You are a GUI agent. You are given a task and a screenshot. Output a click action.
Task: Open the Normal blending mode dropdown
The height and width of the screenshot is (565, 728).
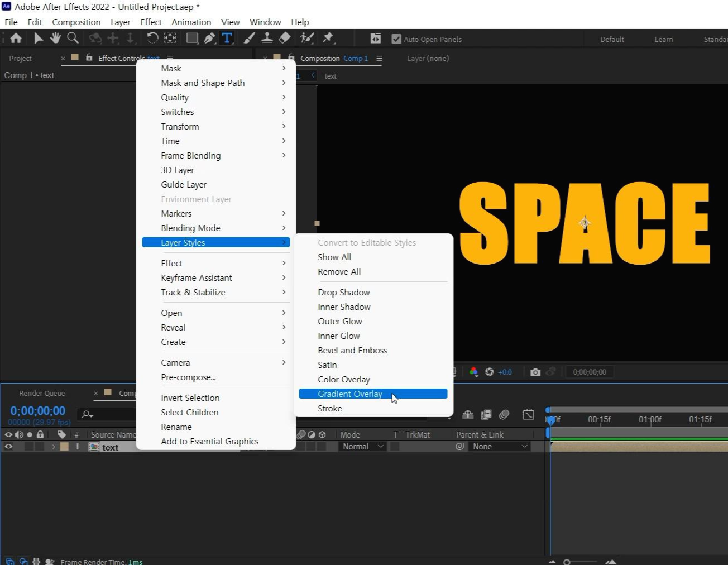pyautogui.click(x=363, y=447)
